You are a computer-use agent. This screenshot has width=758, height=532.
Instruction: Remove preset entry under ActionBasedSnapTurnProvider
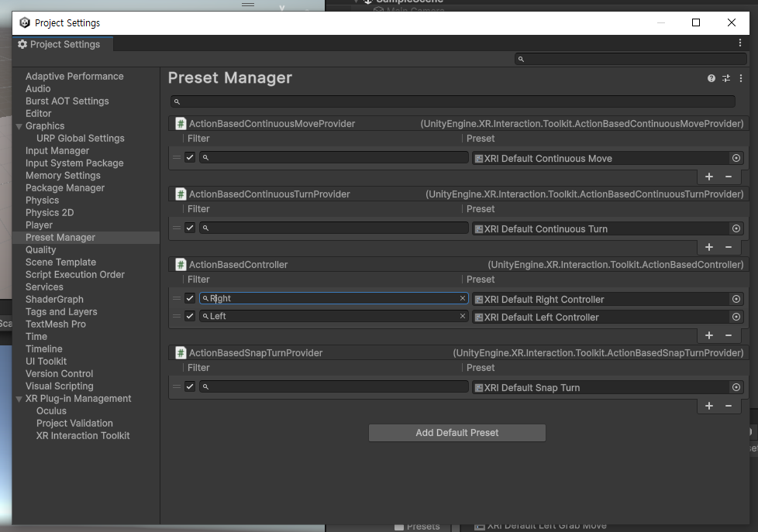[729, 406]
